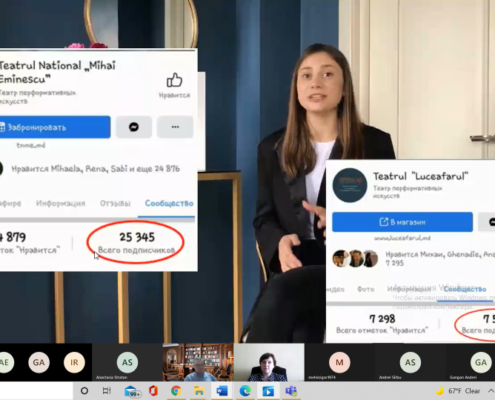495x400 pixels.
Task: Open the www.luceafarul.md link
Action: tap(402, 238)
